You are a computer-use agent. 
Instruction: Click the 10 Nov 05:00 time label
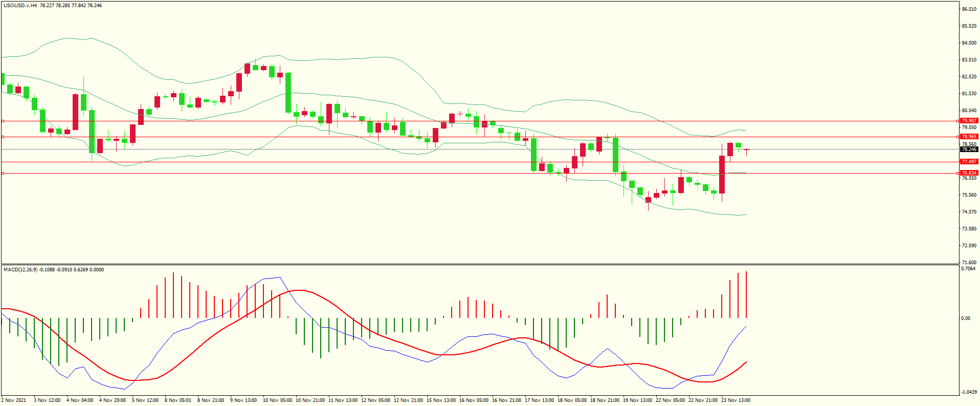(x=277, y=400)
